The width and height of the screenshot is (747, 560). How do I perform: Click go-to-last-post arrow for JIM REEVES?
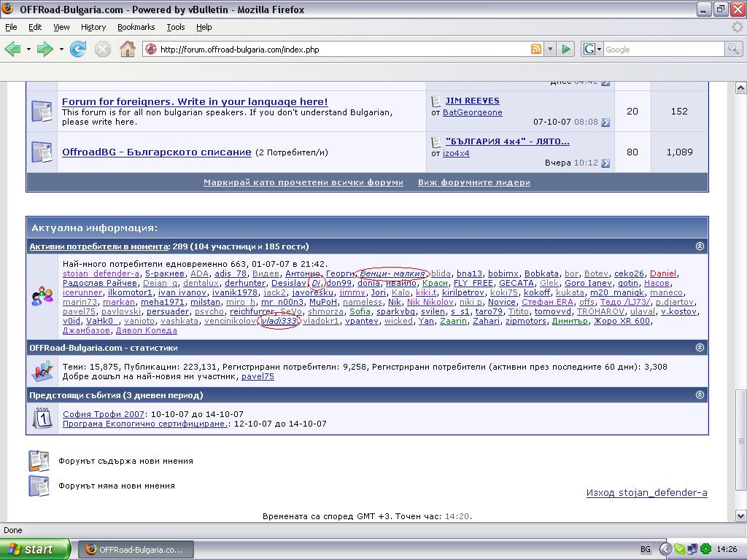pos(605,122)
